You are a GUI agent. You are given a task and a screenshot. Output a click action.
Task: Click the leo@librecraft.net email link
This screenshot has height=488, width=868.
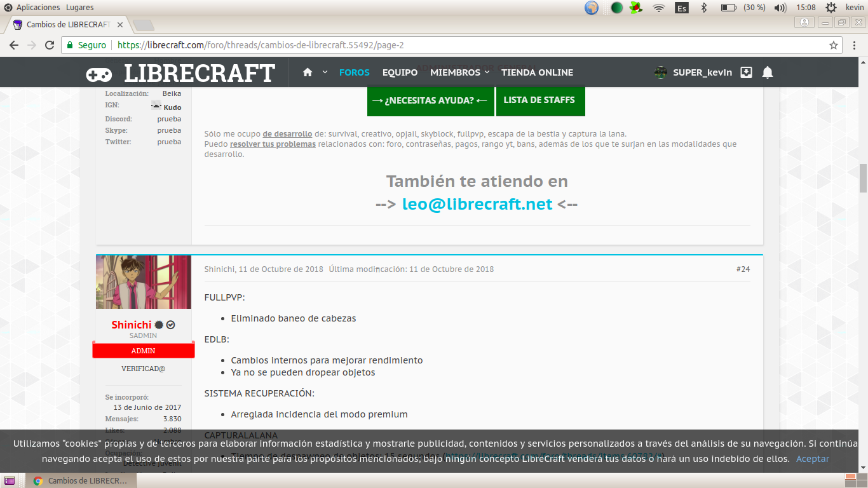pyautogui.click(x=477, y=204)
